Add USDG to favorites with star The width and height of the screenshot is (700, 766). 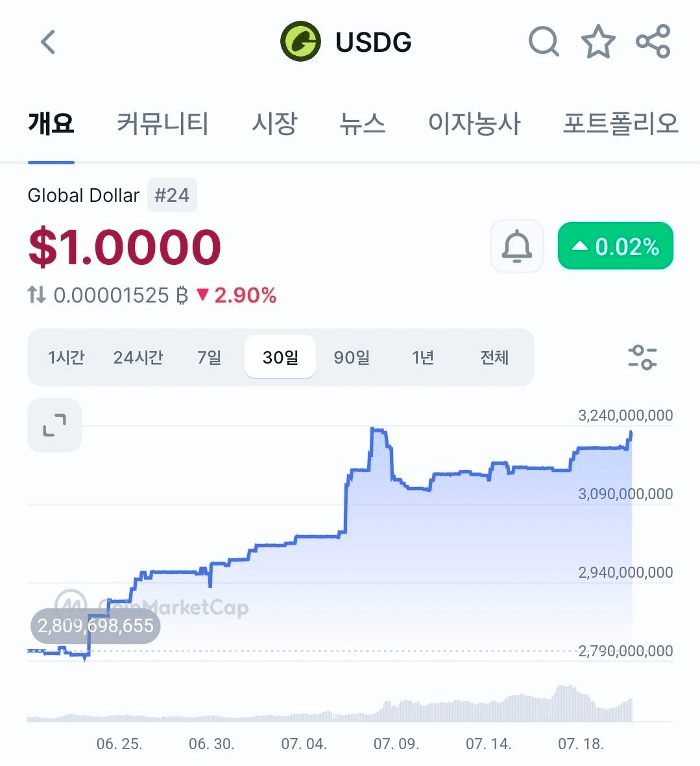(x=598, y=42)
